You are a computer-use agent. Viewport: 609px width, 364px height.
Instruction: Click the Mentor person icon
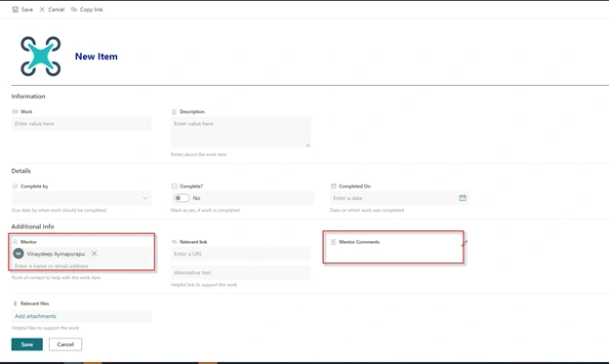click(x=16, y=242)
